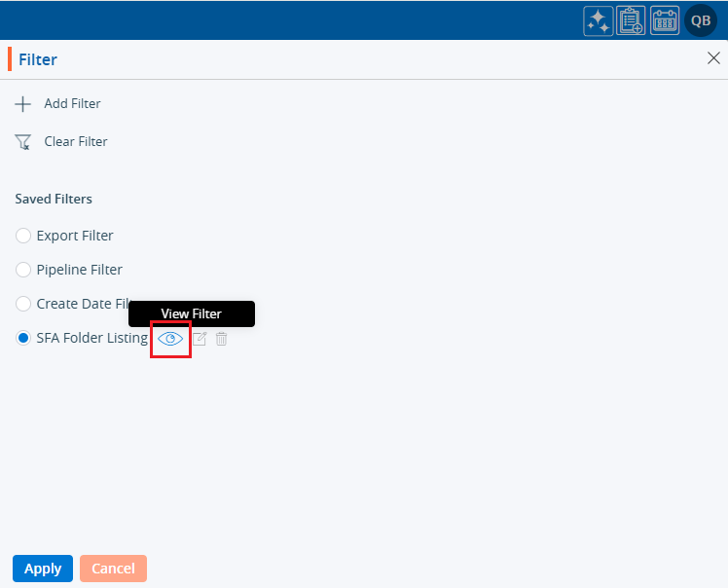Screen dimensions: 728x588
Task: Click the Export Filter label text
Action: 75,236
